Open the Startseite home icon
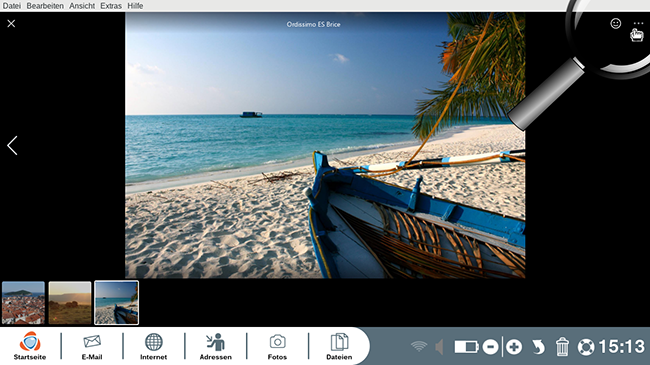650x365 pixels. [x=30, y=346]
